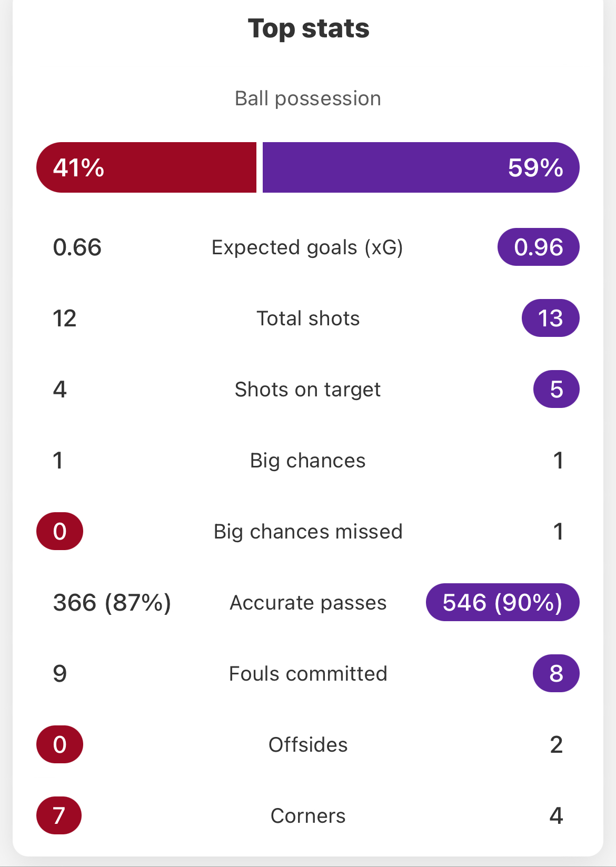The image size is (616, 867).
Task: Tap the red 0 big chances missed badge
Action: coord(59,531)
